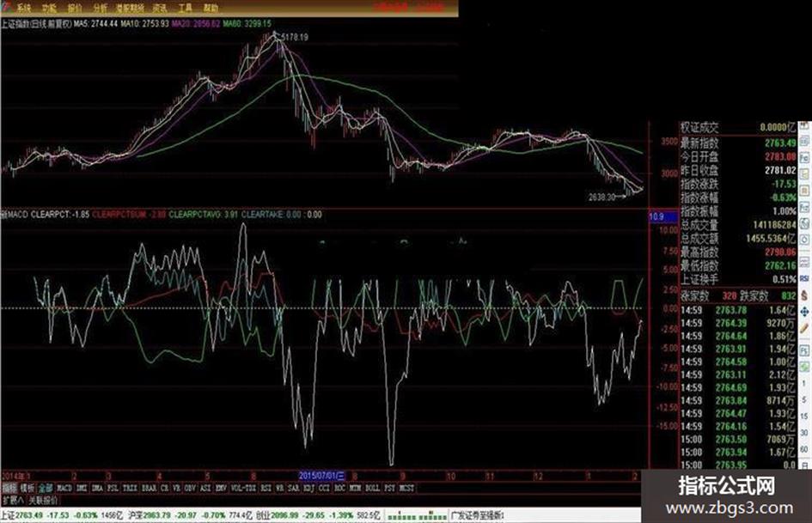The image size is (812, 523).
Task: Select the BRAR indicator tab
Action: (150, 488)
